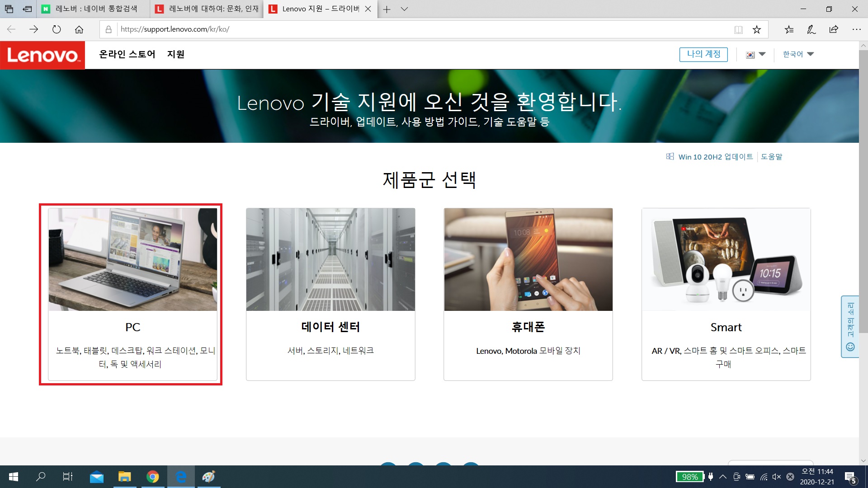This screenshot has height=488, width=868.
Task: Go to the home page
Action: (79, 29)
